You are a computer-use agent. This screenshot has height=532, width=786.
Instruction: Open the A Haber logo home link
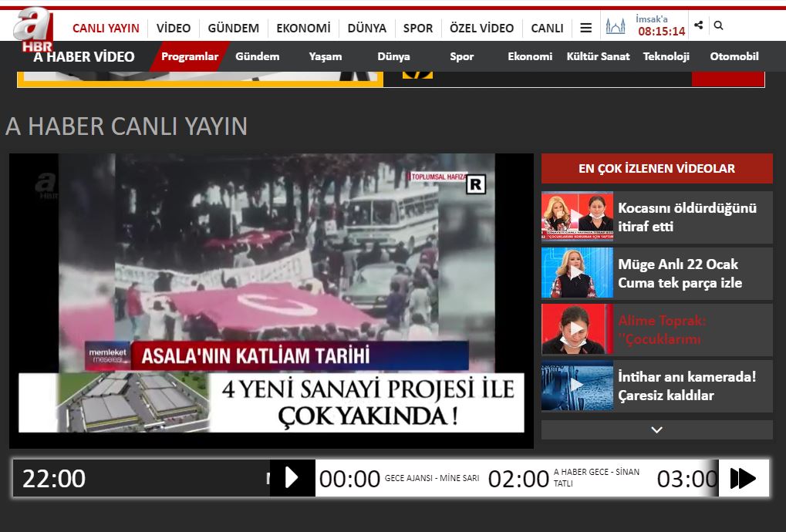click(x=34, y=29)
